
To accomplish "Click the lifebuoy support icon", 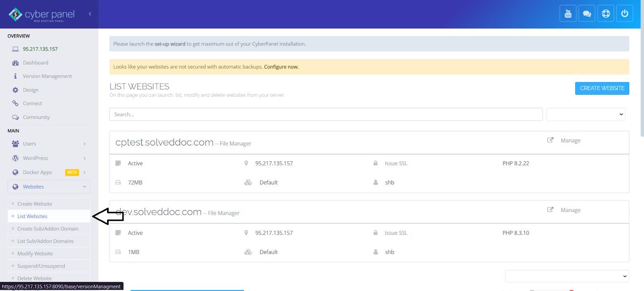I will 606,14.
